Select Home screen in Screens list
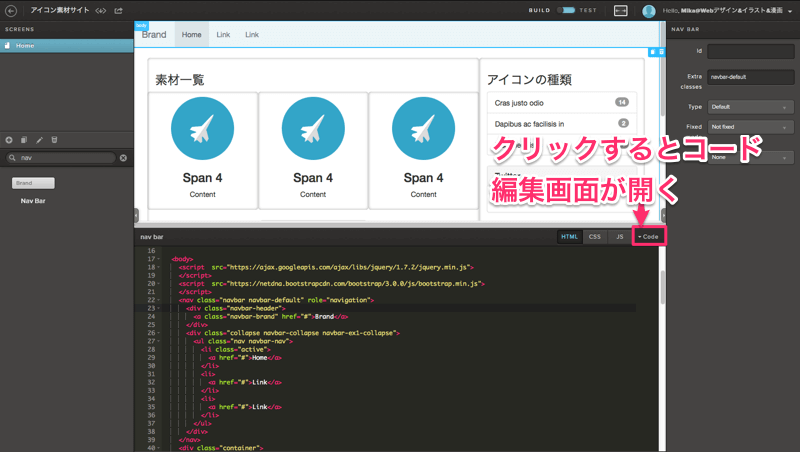Viewport: 800px width, 452px height. [67, 45]
